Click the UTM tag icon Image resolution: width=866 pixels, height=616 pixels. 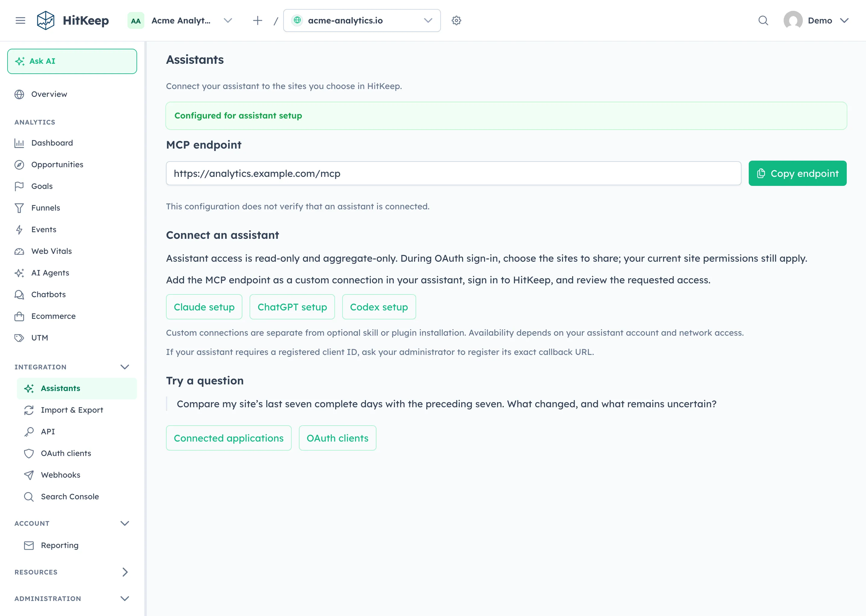click(x=19, y=337)
